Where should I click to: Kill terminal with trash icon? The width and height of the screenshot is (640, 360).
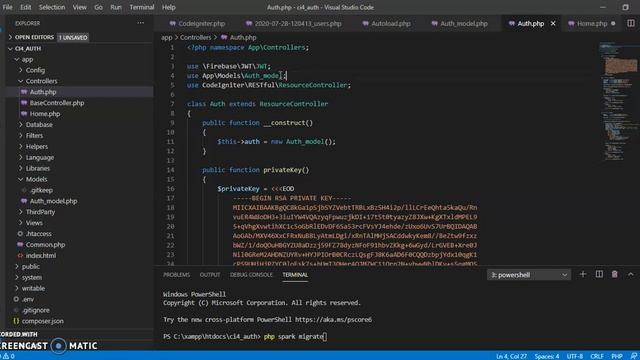[614, 274]
